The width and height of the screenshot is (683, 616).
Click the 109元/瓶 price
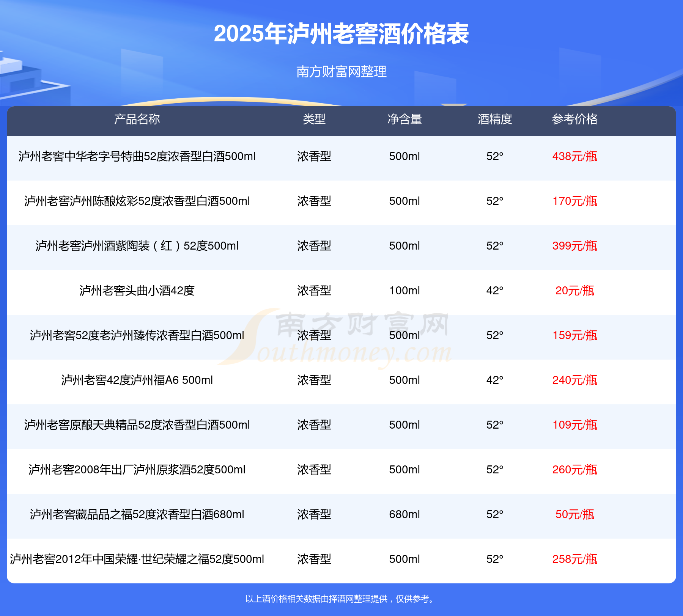tap(575, 425)
